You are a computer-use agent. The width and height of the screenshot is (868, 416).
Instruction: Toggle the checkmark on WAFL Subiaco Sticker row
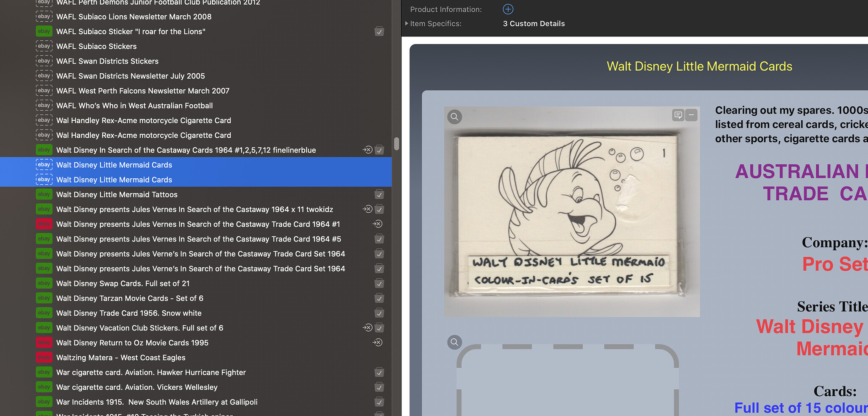point(379,31)
